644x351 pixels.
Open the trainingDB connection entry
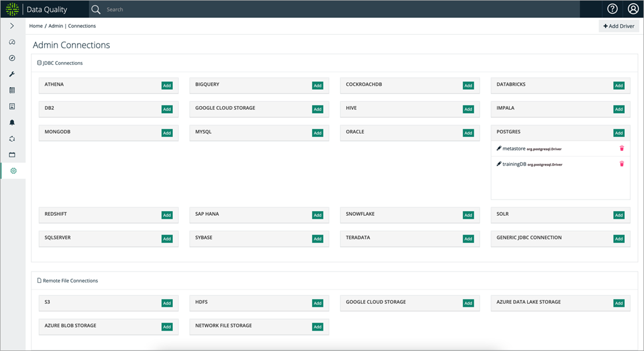[x=515, y=164]
